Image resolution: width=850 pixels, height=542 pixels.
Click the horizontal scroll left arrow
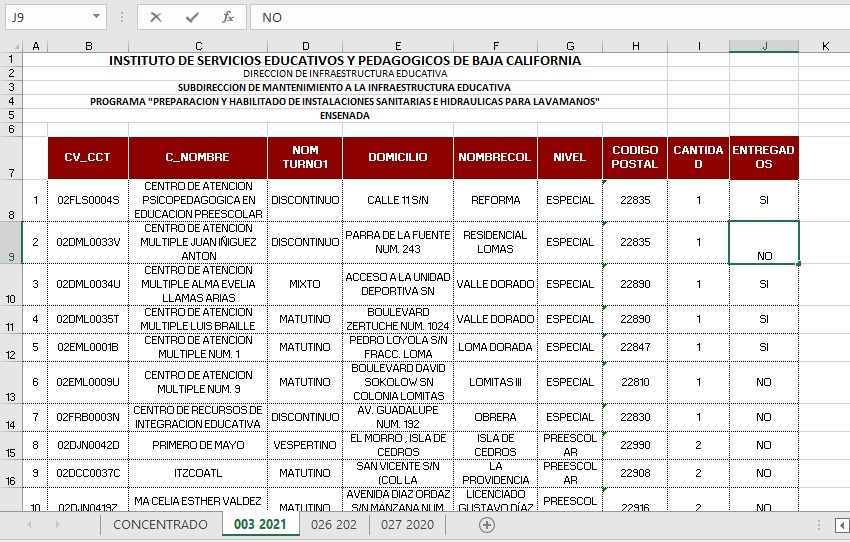click(x=842, y=525)
